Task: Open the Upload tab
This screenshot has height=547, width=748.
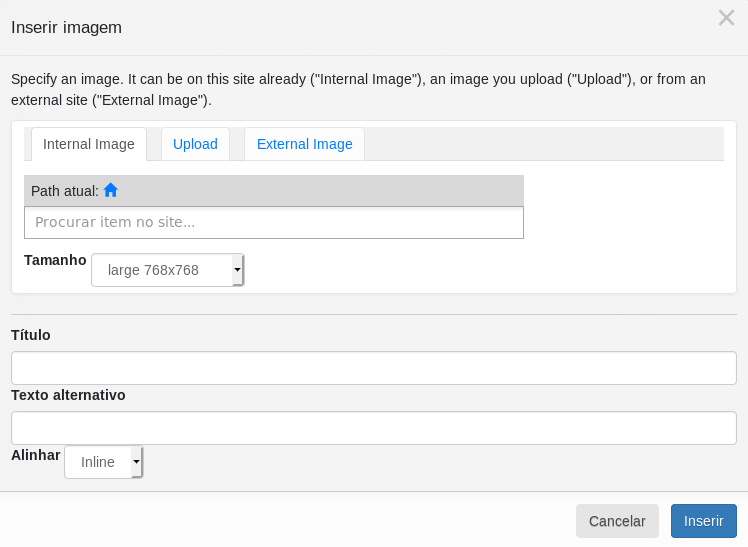Action: coord(195,144)
